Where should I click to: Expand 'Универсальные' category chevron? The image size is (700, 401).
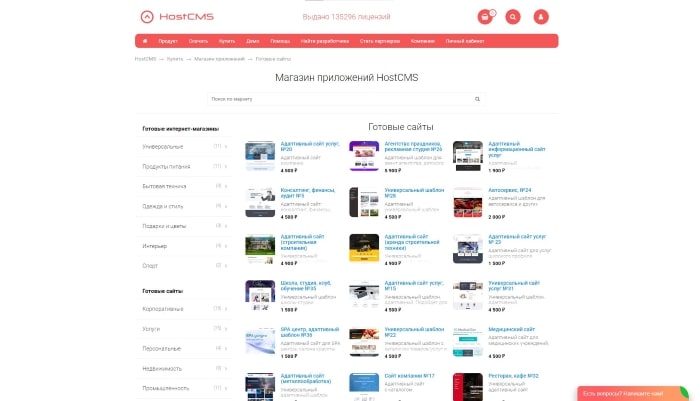coord(226,146)
